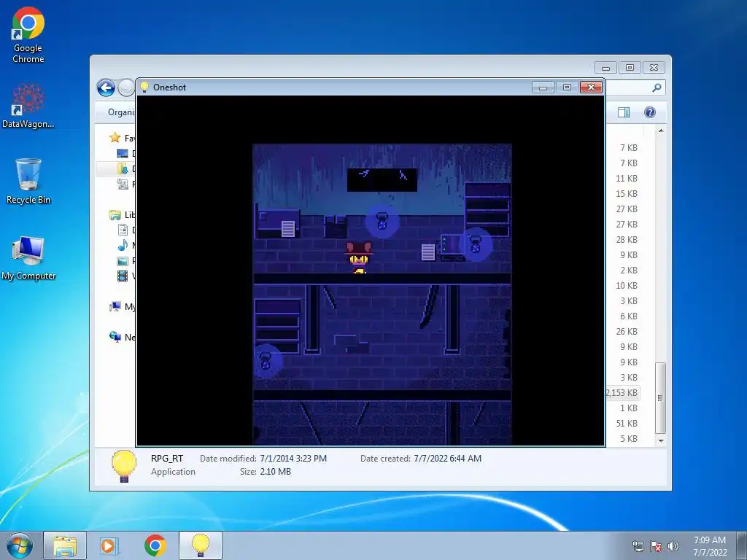
Task: Open the Recycle Bin desktop icon
Action: tap(28, 181)
